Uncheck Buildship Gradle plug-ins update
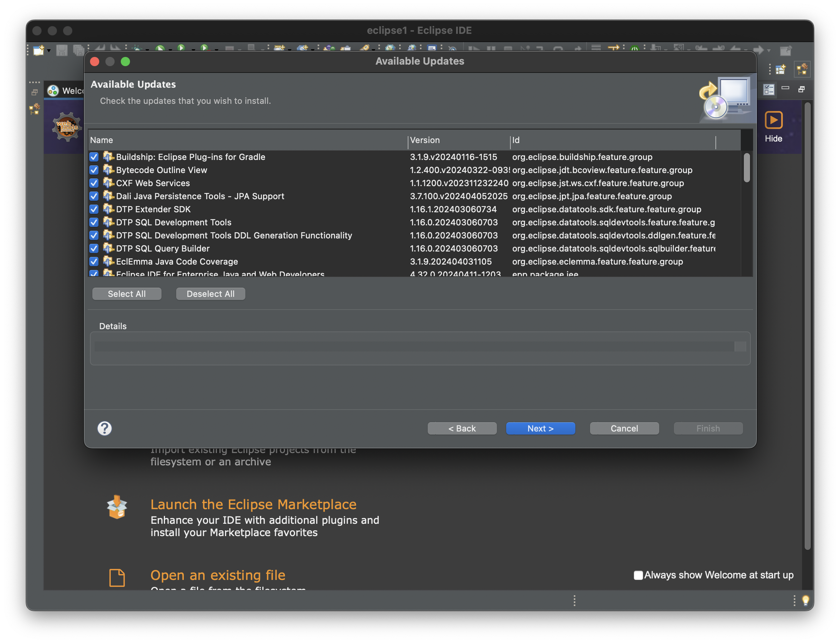The width and height of the screenshot is (840, 643). 94,157
